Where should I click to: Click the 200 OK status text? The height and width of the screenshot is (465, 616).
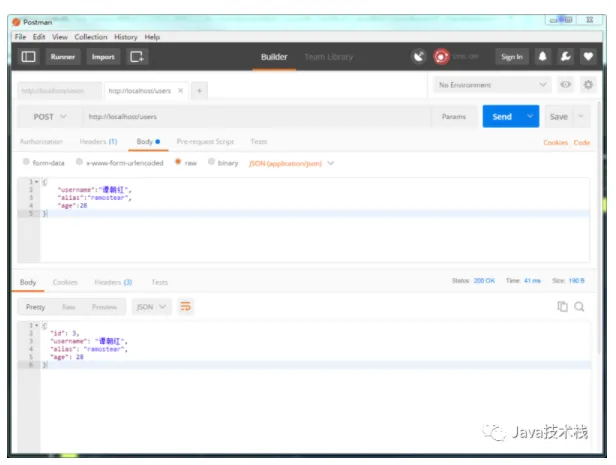click(x=484, y=281)
